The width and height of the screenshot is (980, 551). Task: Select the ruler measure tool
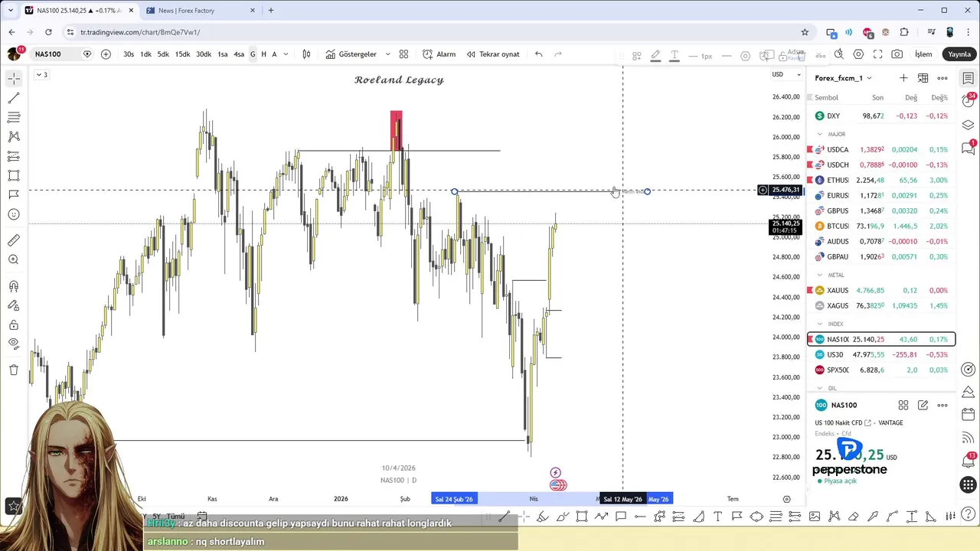pyautogui.click(x=14, y=240)
